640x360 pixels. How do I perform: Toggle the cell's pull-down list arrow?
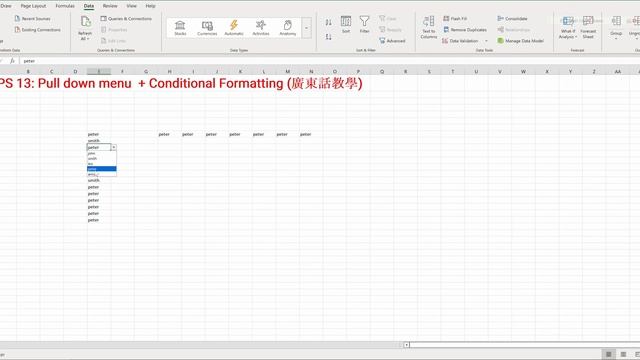(113, 147)
